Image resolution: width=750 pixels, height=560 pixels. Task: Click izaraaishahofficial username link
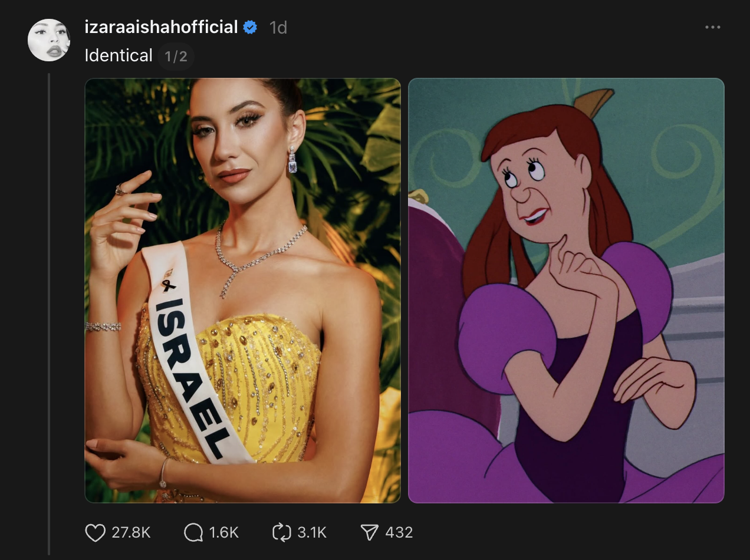tap(161, 27)
